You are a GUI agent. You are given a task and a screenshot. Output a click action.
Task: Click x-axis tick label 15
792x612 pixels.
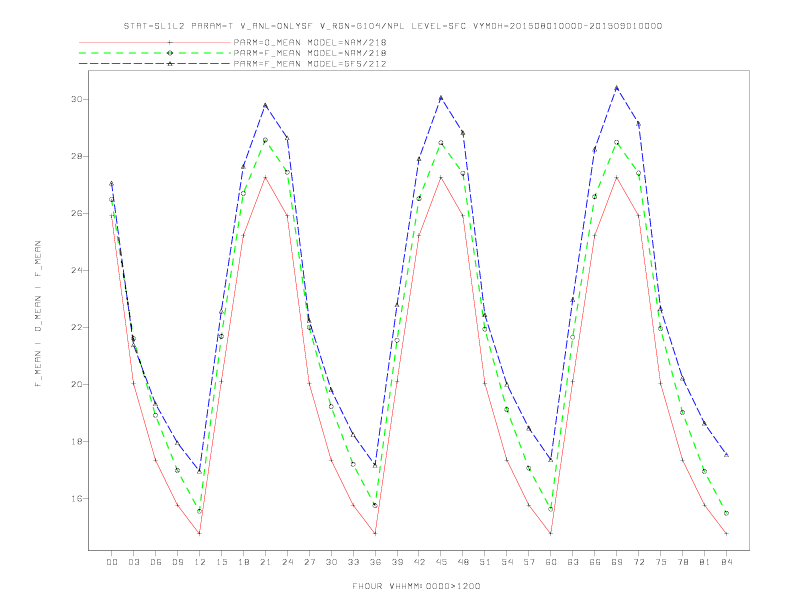[221, 562]
